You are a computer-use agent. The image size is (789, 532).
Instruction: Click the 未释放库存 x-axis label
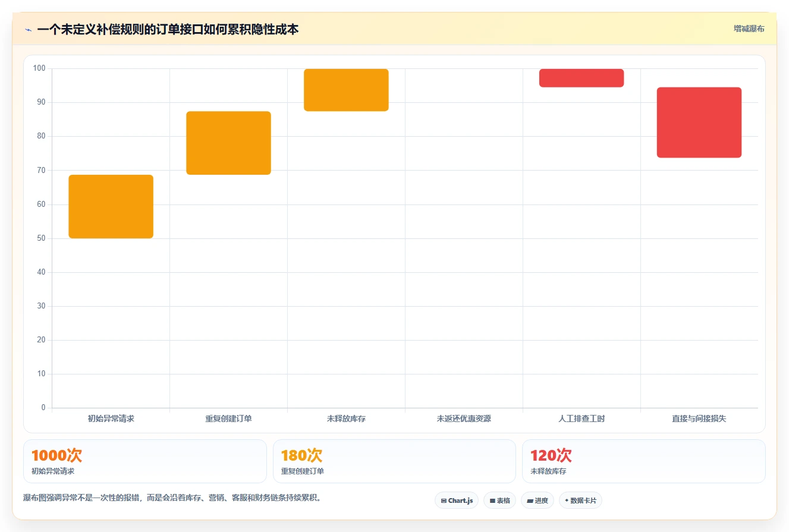click(346, 418)
